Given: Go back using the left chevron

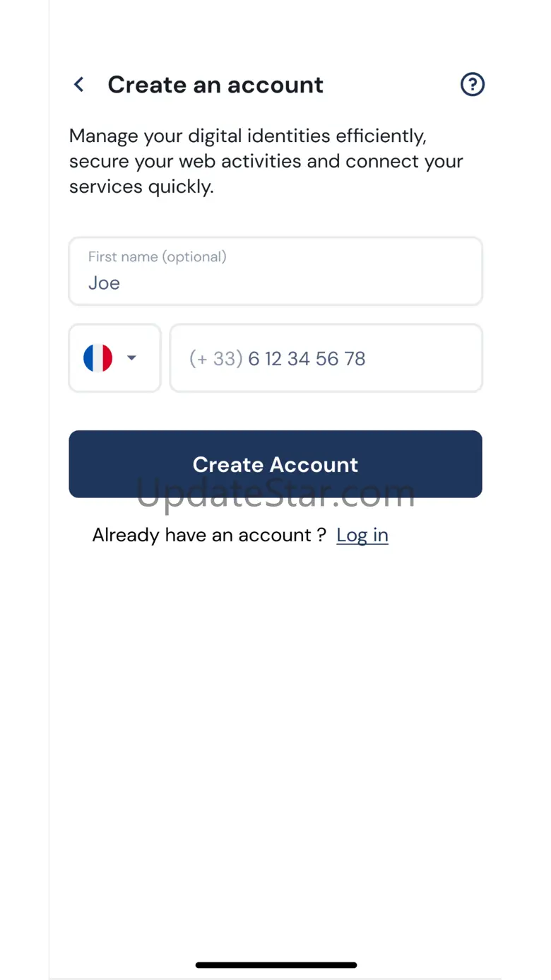Looking at the screenshot, I should pyautogui.click(x=79, y=85).
